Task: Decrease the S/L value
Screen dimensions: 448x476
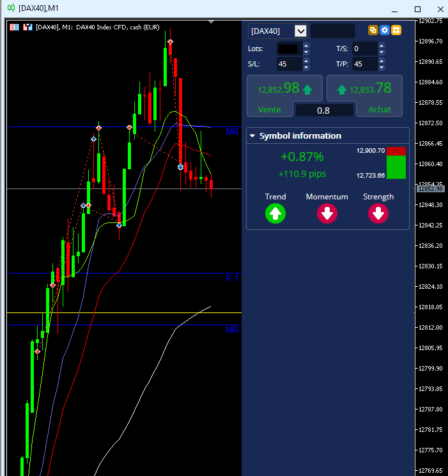Action: pyautogui.click(x=306, y=68)
